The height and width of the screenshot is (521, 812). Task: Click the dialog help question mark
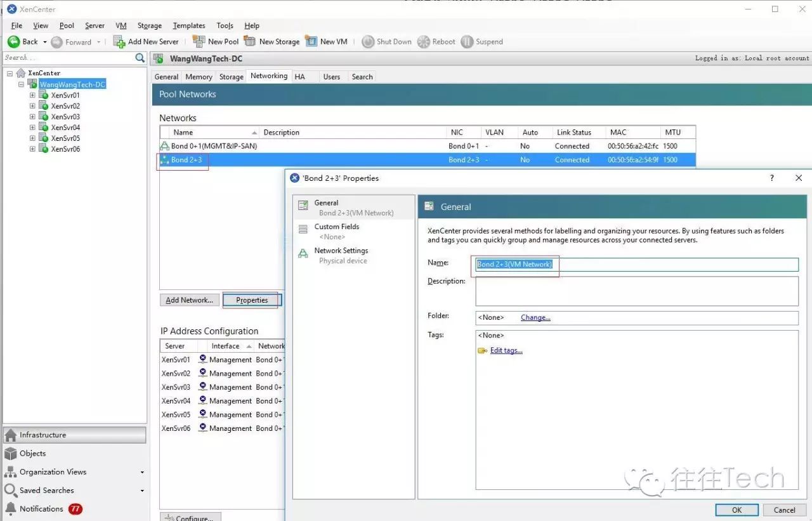pos(771,178)
